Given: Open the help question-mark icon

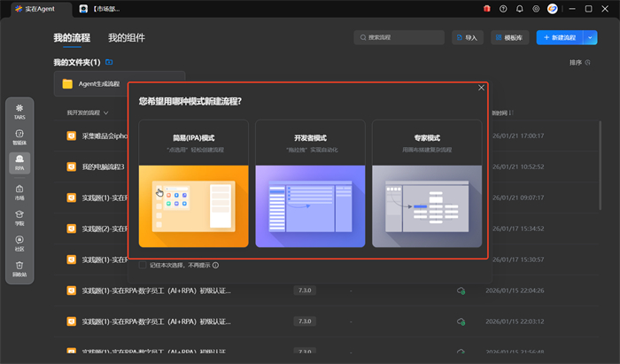Looking at the screenshot, I should tap(503, 9).
